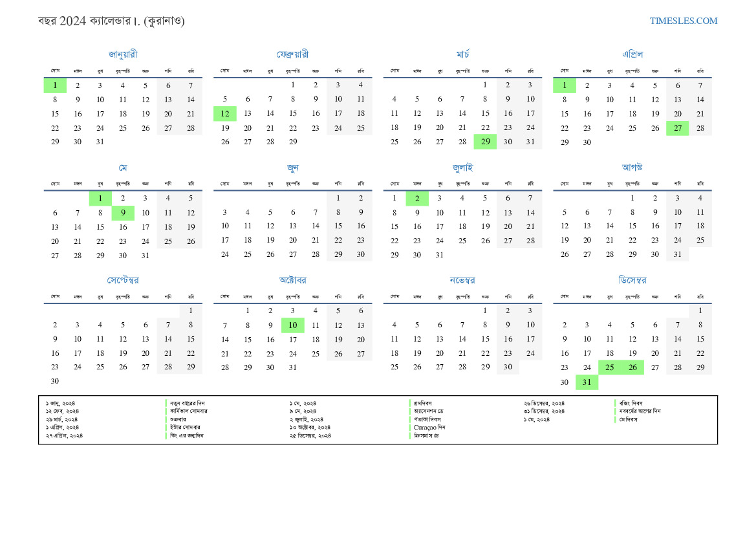This screenshot has width=756, height=535.
Task: Select the ডিসেম্বর month heading
Action: click(632, 280)
